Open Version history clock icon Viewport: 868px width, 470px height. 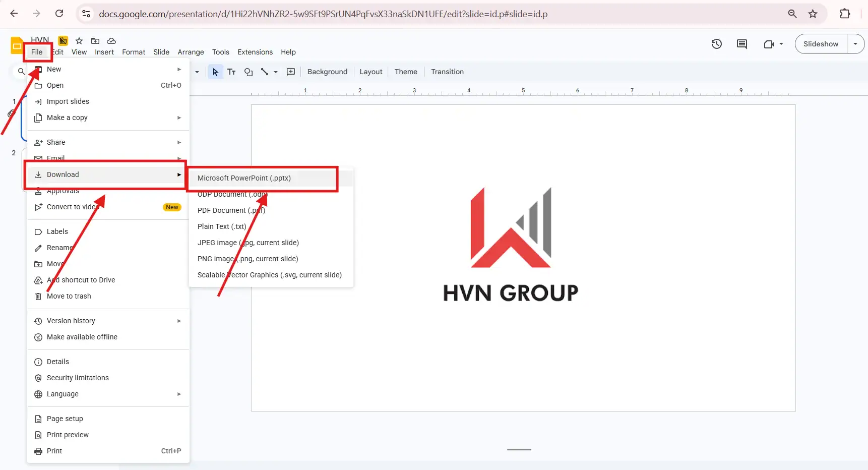(x=716, y=44)
